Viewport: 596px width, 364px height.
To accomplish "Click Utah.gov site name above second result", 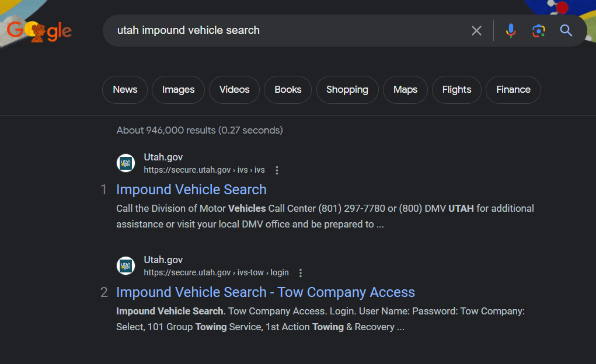I will pyautogui.click(x=163, y=260).
